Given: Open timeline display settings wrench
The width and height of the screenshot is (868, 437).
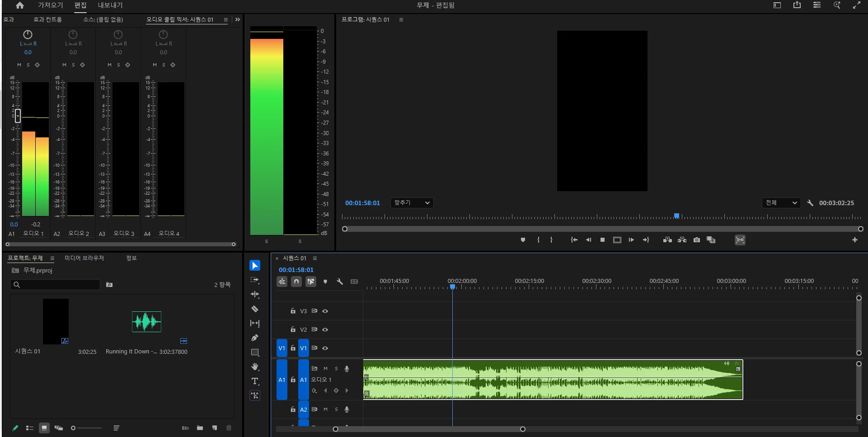Looking at the screenshot, I should pos(340,282).
